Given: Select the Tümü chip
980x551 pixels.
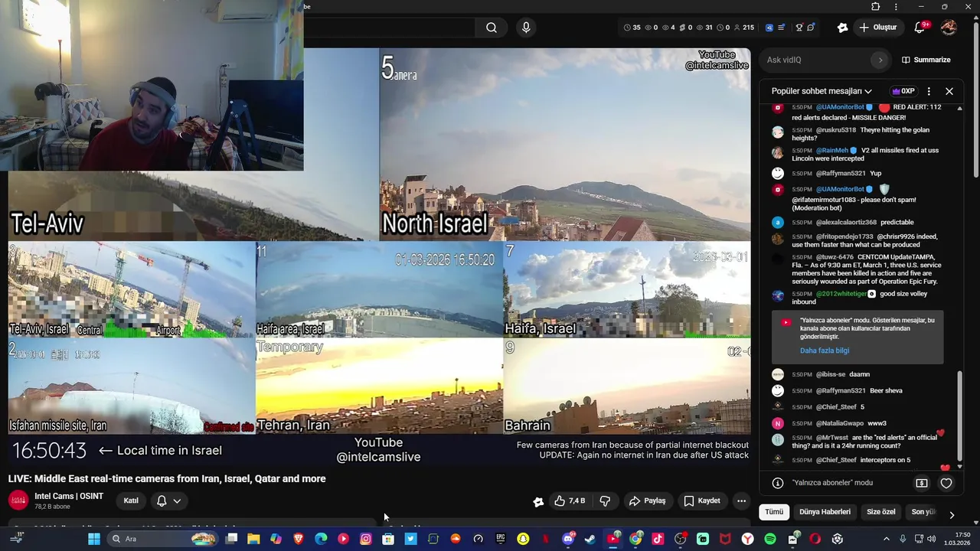Looking at the screenshot, I should click(775, 512).
